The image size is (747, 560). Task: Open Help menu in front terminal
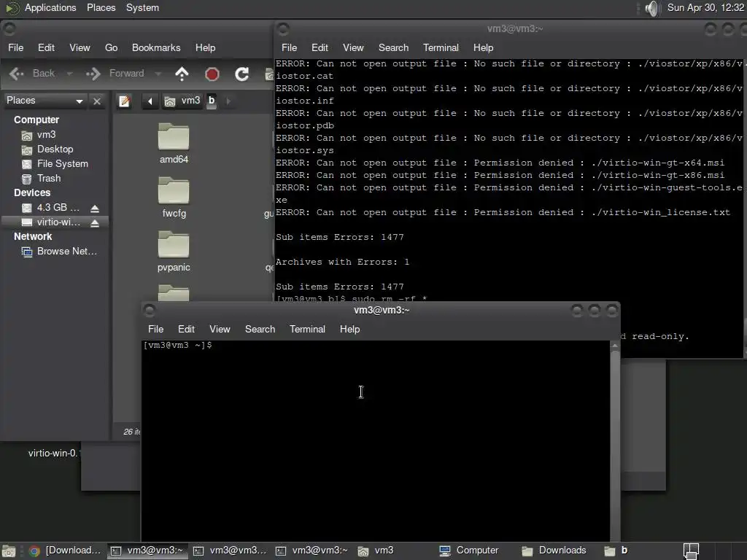coord(349,329)
